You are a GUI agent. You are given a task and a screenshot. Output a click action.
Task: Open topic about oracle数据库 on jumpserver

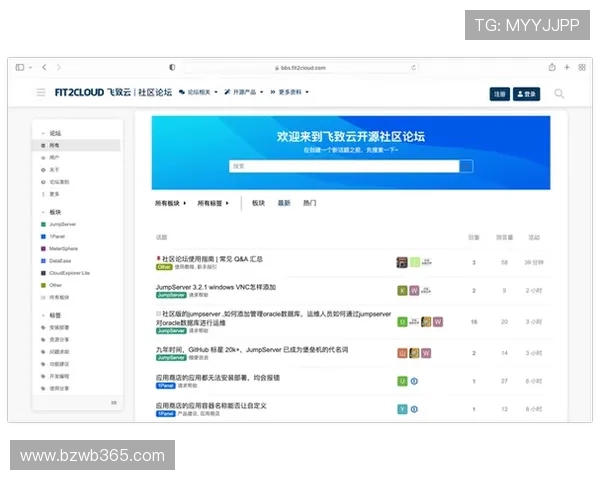click(273, 318)
